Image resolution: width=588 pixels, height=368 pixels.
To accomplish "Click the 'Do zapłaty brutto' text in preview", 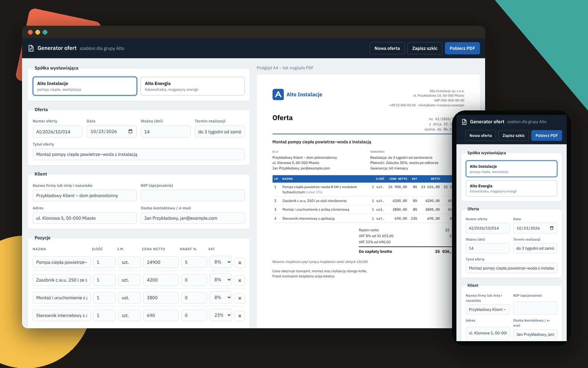I will (x=375, y=252).
